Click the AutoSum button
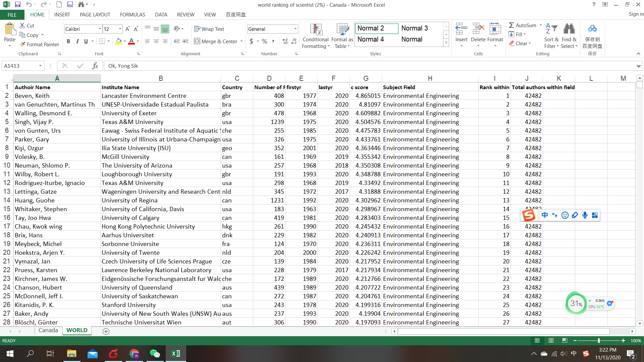 522,25
